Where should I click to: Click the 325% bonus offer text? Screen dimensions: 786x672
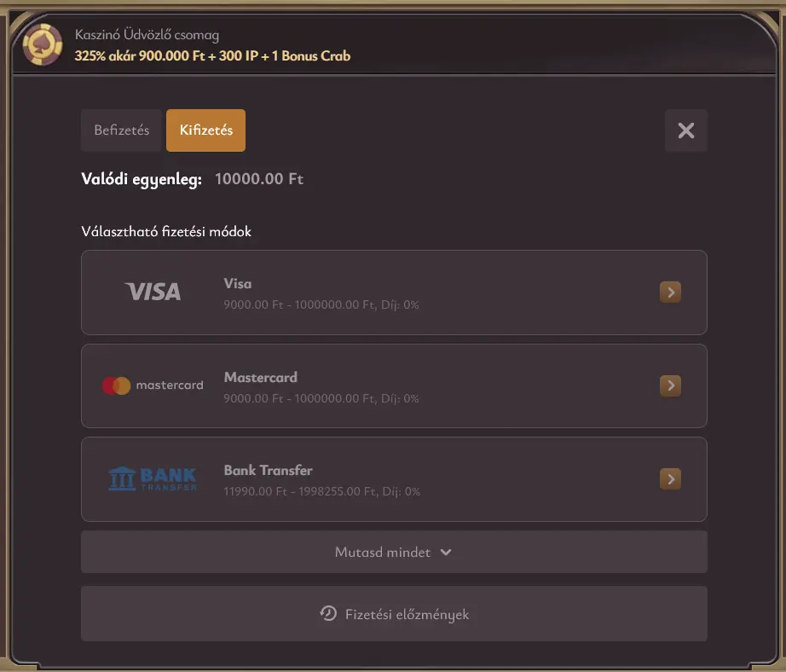212,56
